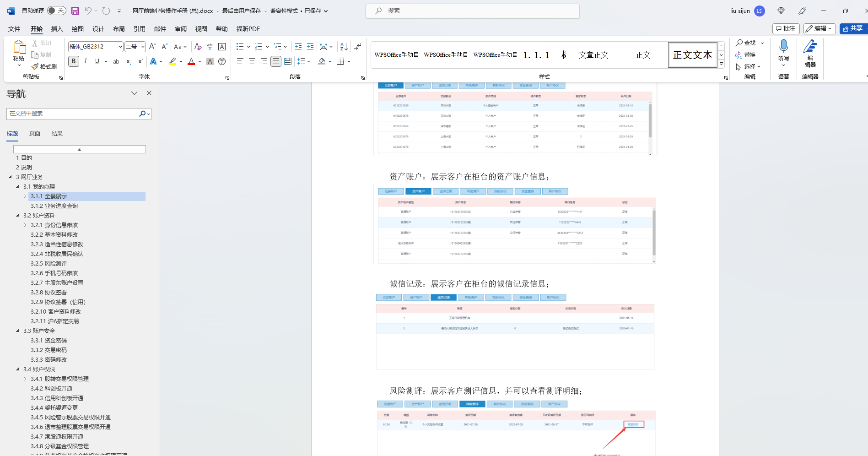Increase font size with larger A icon
The image size is (868, 456).
pos(153,47)
